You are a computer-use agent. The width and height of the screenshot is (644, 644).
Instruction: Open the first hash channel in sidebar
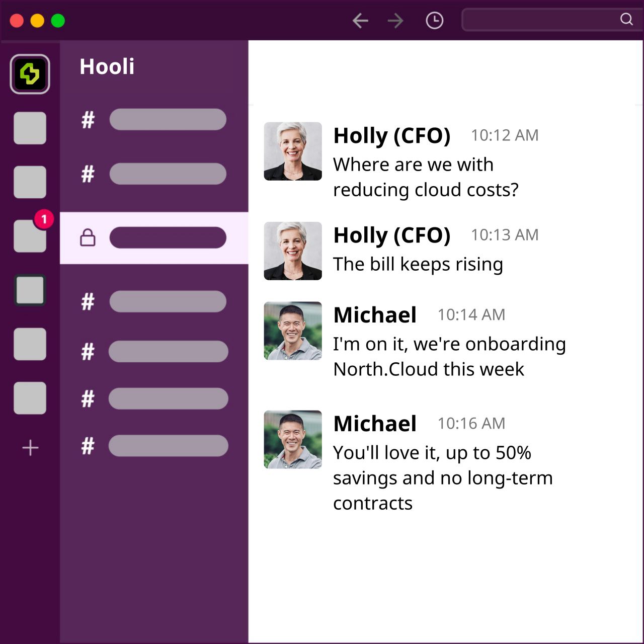168,120
